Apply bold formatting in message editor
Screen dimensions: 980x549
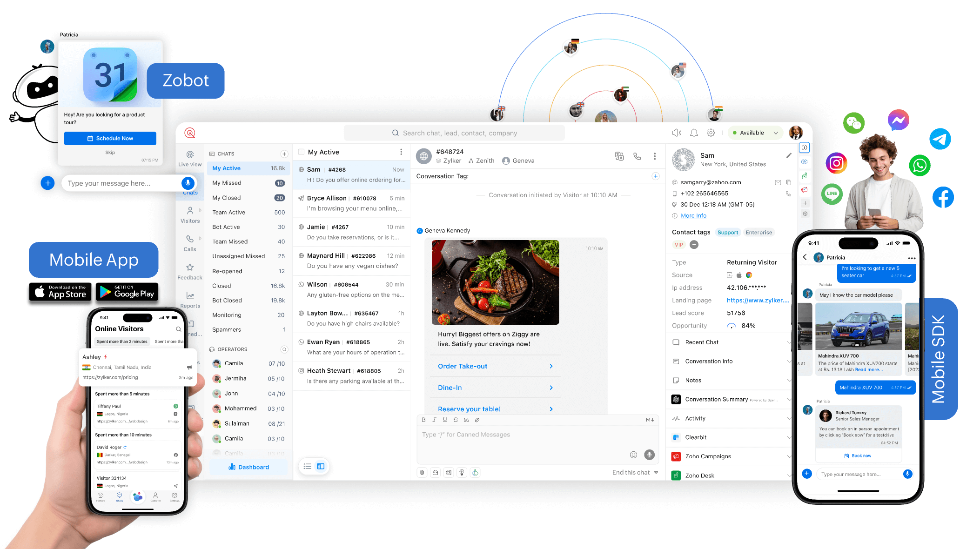pyautogui.click(x=423, y=420)
